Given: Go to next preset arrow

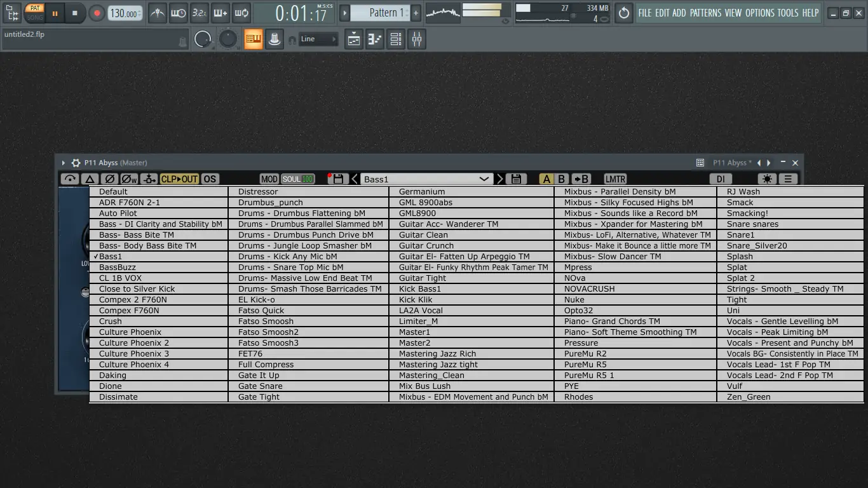Looking at the screenshot, I should pyautogui.click(x=500, y=179).
